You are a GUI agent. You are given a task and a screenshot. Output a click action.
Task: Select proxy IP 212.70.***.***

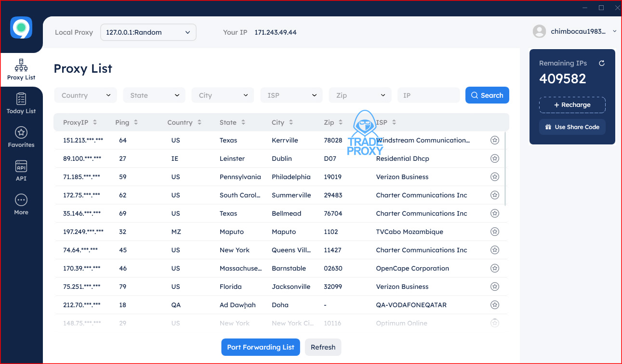click(x=82, y=305)
